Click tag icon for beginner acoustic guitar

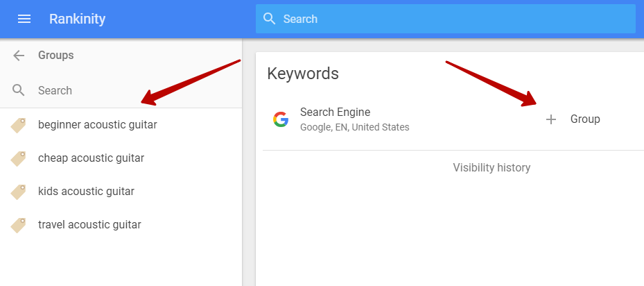18,125
